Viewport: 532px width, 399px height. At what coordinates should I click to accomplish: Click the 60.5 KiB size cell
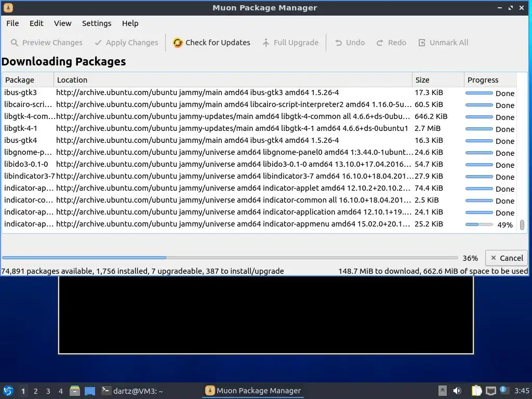pos(429,104)
